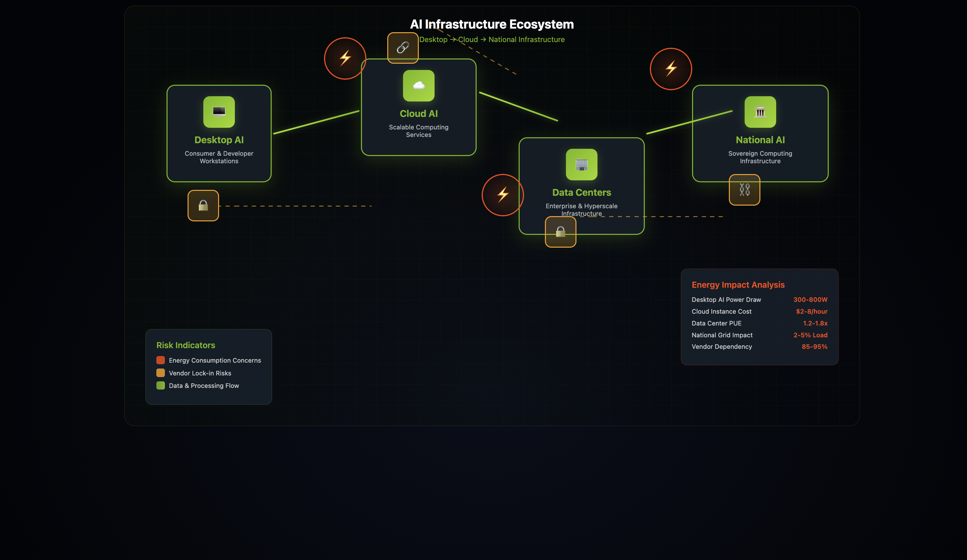Click the Desktop AI Power Draw row label
Viewport: 967px width, 560px height.
point(726,300)
